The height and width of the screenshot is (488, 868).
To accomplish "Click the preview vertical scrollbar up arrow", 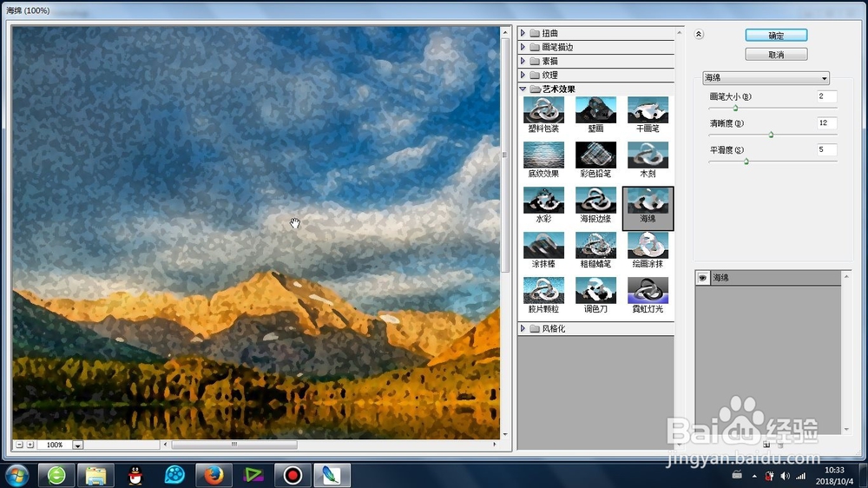I will point(505,33).
